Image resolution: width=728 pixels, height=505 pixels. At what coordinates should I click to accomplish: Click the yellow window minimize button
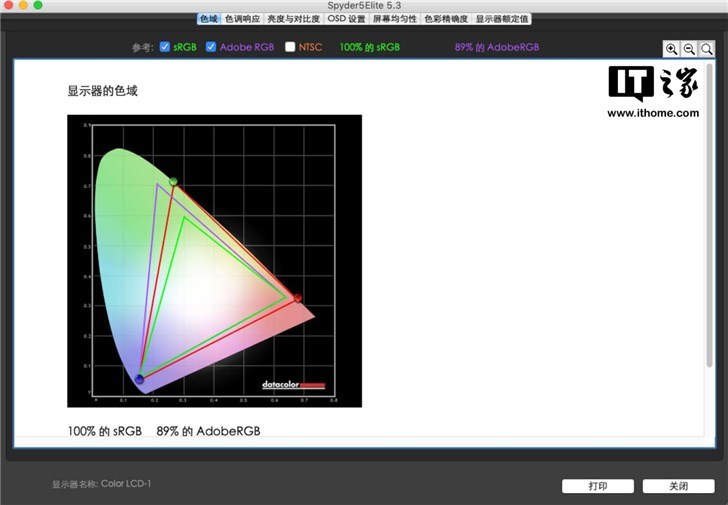tap(23, 5)
